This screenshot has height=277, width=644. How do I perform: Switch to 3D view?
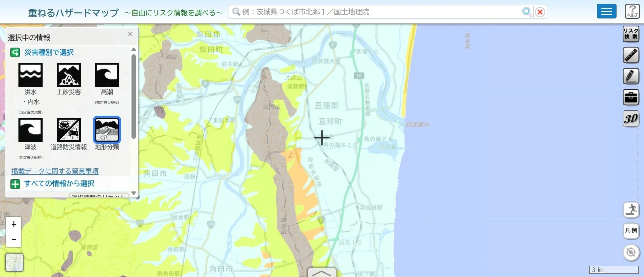click(x=631, y=118)
